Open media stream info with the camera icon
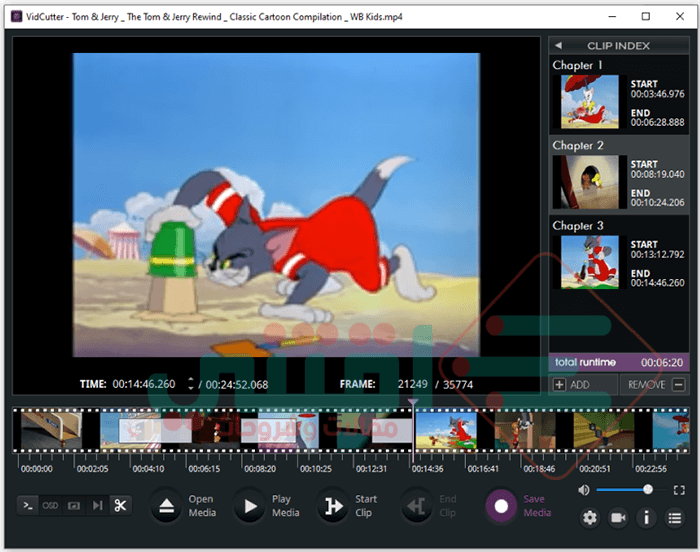 point(618,518)
